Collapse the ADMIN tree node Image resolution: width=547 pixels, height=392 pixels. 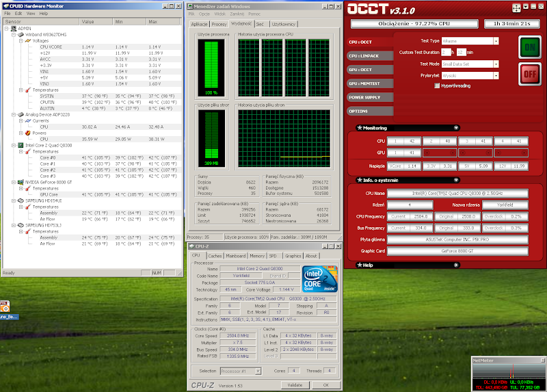point(6,29)
